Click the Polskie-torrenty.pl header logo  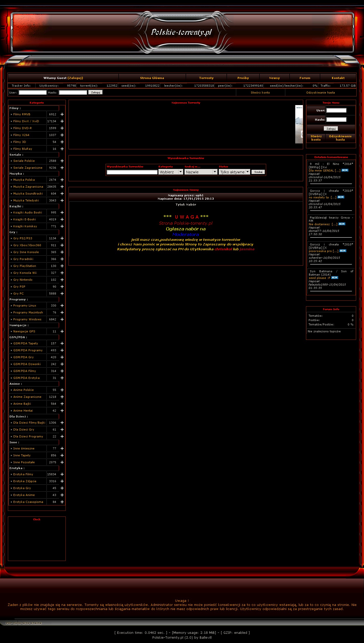182,32
